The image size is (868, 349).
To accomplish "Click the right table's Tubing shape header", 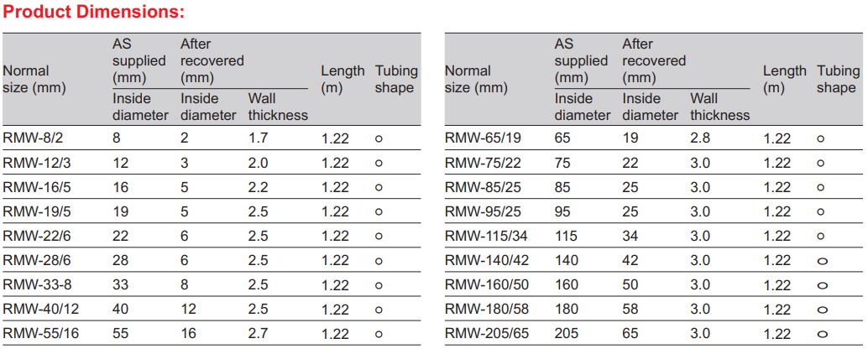I will [x=837, y=79].
